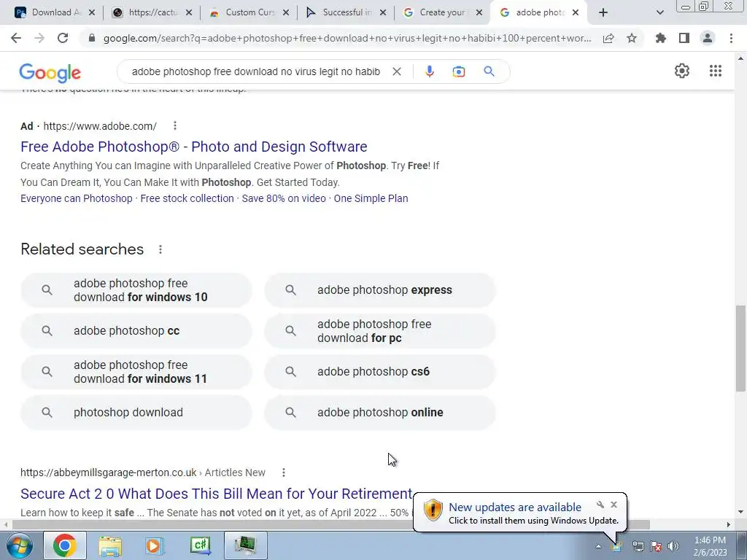Open the three-dot options beside the Adobe ad
This screenshot has width=747, height=560.
(175, 125)
